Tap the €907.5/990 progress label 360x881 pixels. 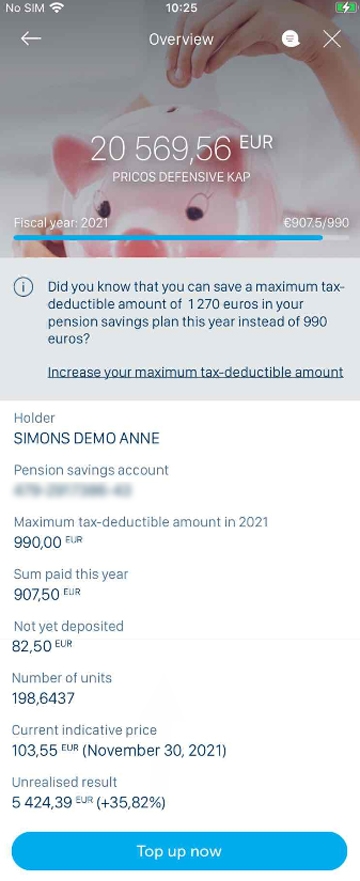[316, 222]
